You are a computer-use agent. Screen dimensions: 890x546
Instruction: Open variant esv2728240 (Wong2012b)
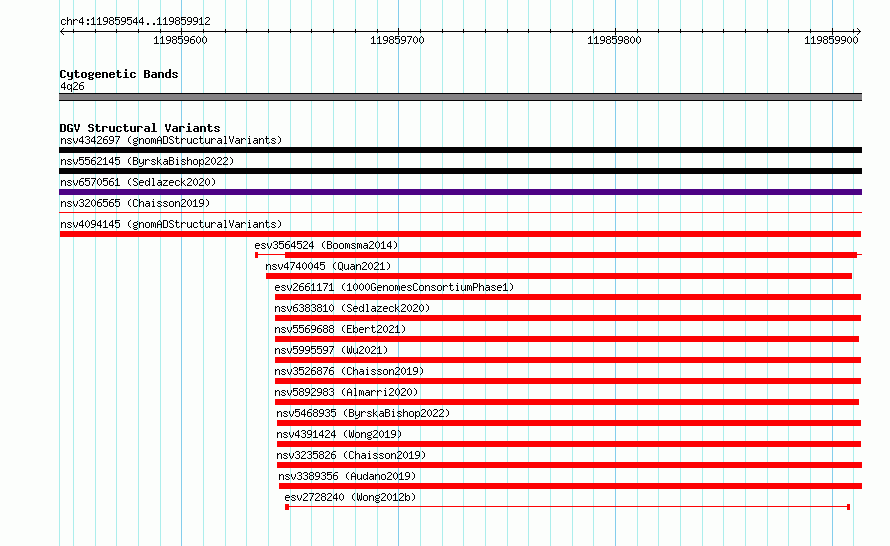pos(350,497)
